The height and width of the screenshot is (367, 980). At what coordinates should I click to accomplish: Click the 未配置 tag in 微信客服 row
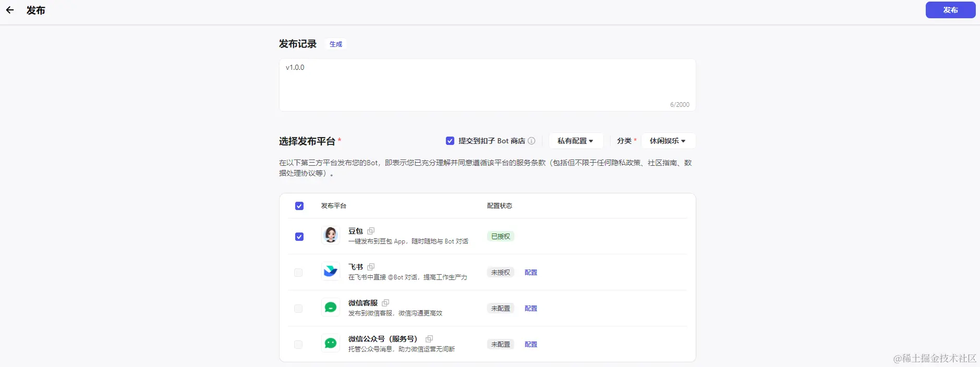coord(501,309)
